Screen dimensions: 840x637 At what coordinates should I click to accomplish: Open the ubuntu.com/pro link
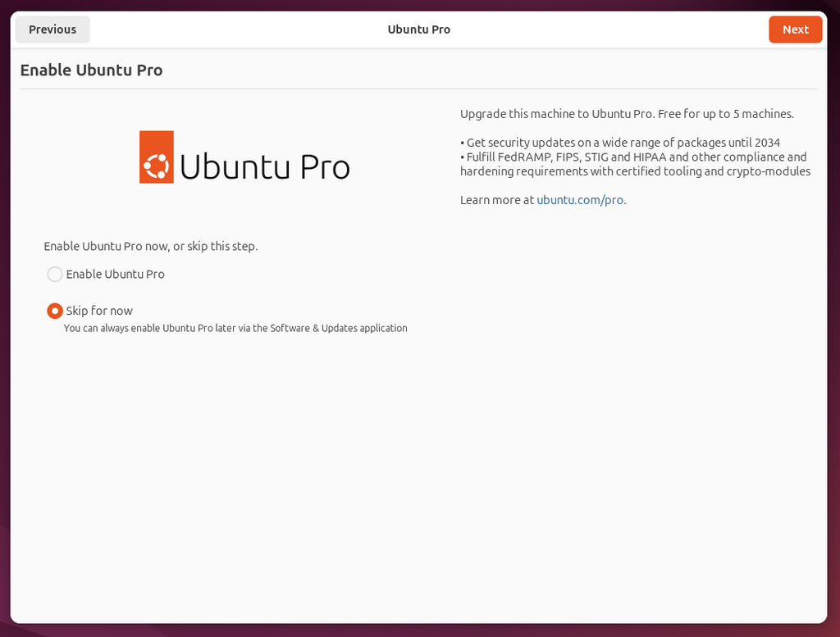click(x=581, y=199)
